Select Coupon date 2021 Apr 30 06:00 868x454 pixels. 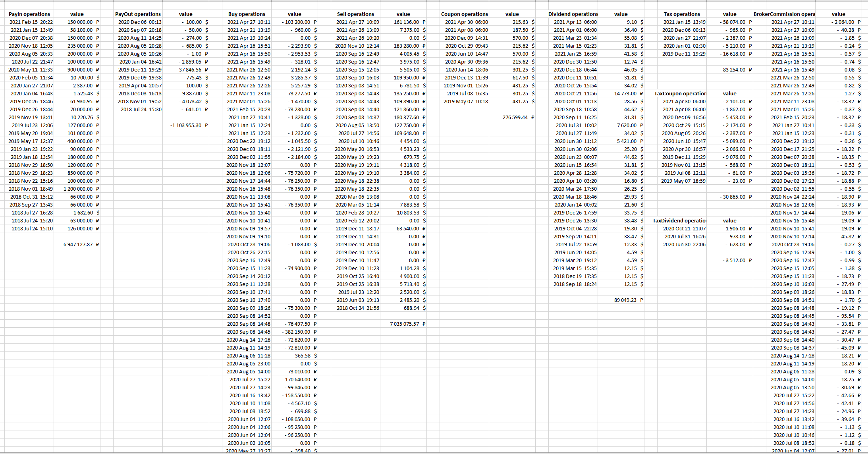[464, 22]
